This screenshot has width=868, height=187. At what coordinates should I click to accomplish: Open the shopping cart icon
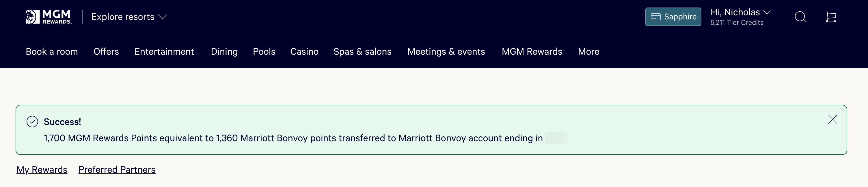pos(830,17)
